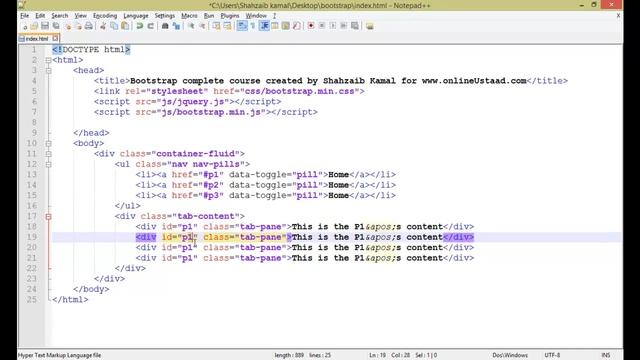Viewport: 640px width, 360px height.
Task: Click the Print toolbar icon
Action: click(x=89, y=26)
